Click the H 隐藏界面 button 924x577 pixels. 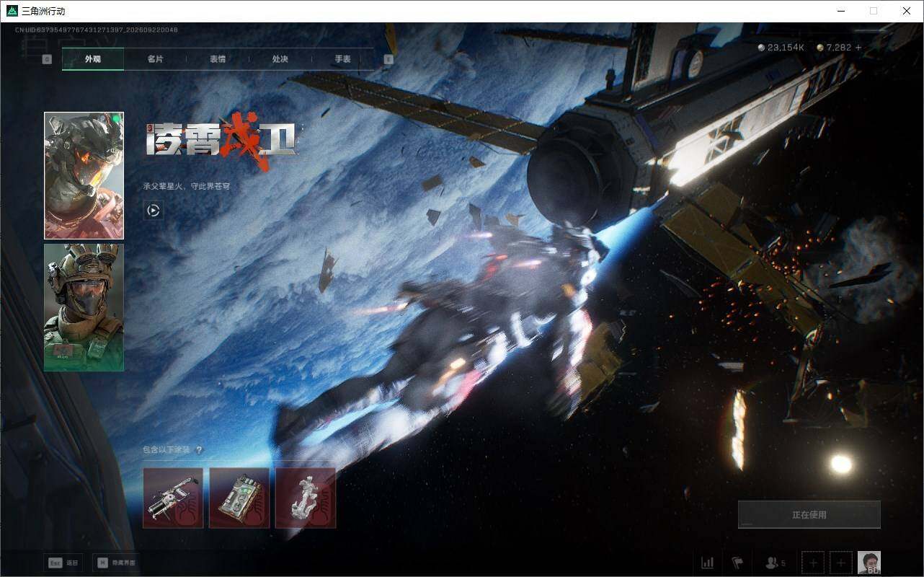117,563
